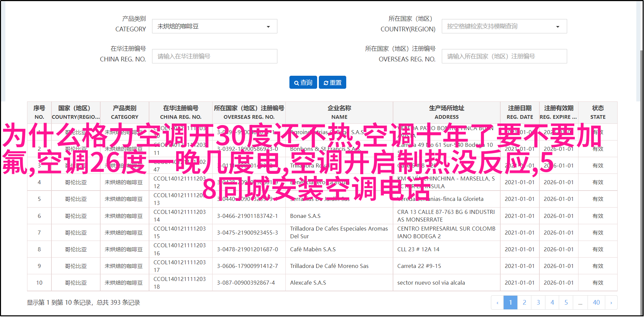
Task: Click the 在华注册编号 column header
Action: pos(181,112)
